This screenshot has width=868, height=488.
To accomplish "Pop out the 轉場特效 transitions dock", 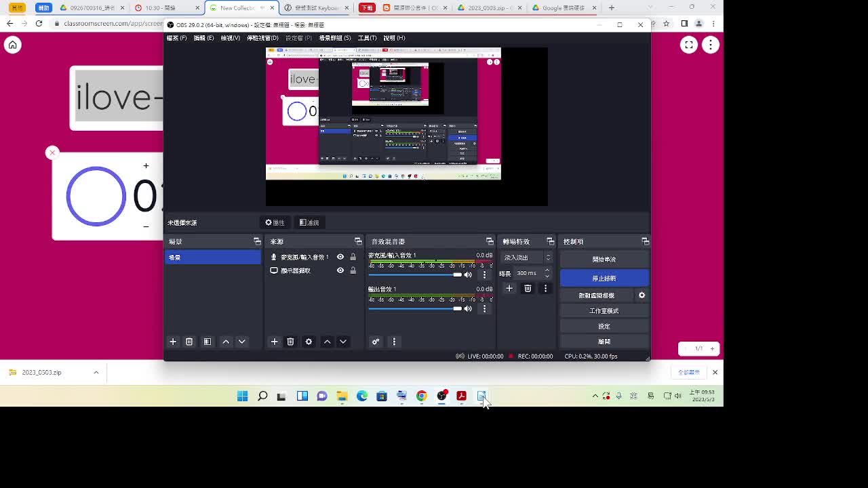I will (550, 241).
